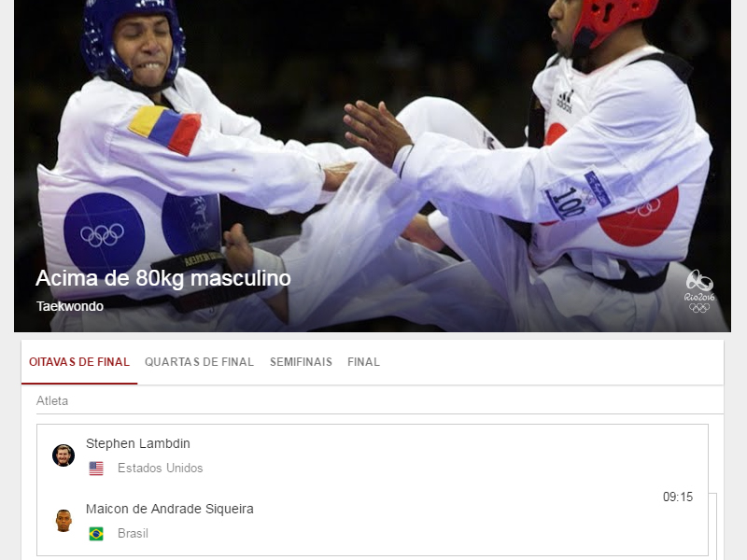Click the name Maicon de Andrade Siqueira

point(170,509)
